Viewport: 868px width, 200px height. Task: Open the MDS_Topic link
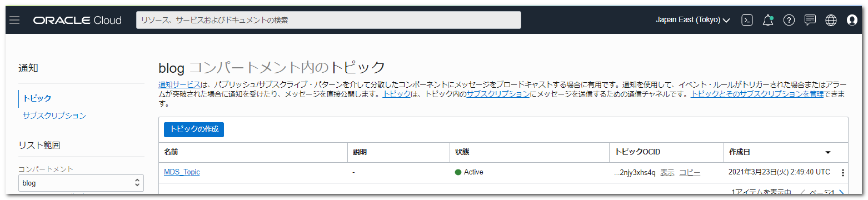[182, 172]
